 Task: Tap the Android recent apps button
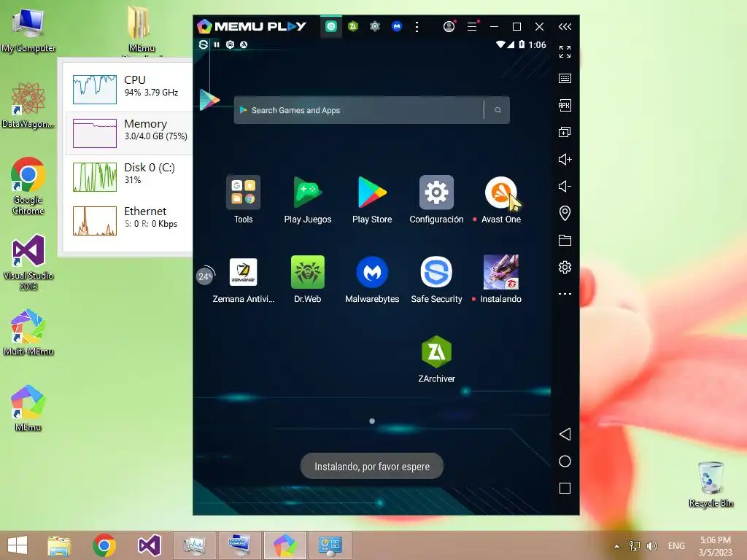click(x=565, y=488)
